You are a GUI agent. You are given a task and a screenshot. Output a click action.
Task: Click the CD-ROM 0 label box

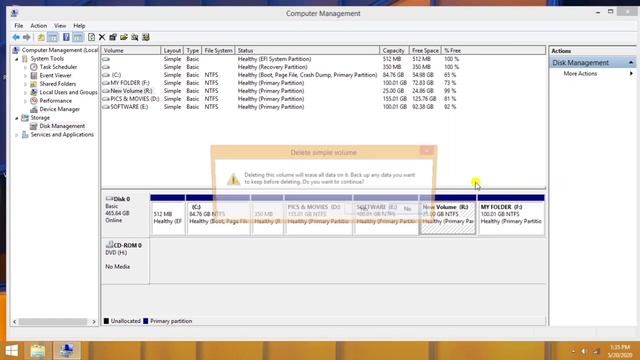tap(125, 261)
